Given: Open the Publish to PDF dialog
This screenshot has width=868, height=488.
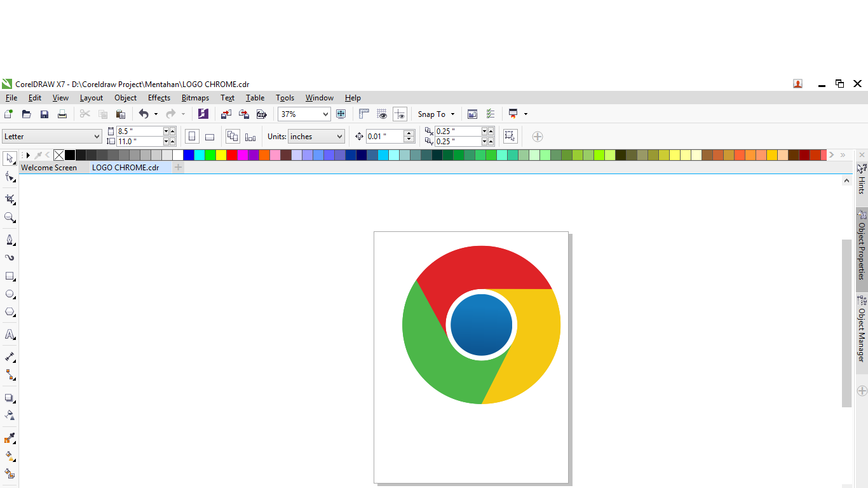Looking at the screenshot, I should pos(261,114).
